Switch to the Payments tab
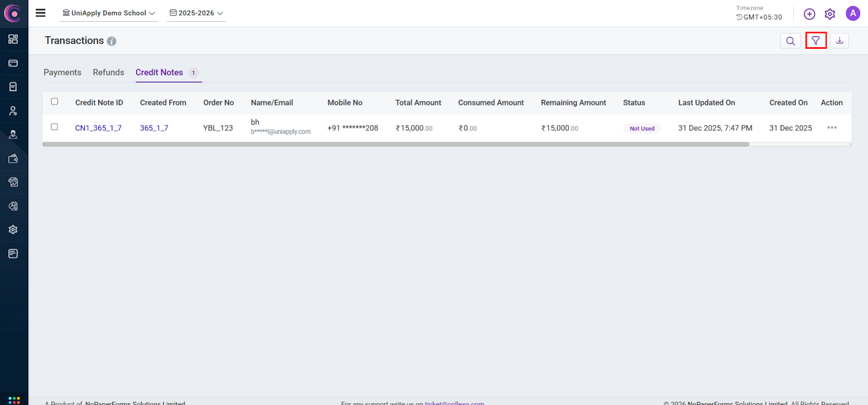Screen dimensions: 868x405 tap(62, 72)
